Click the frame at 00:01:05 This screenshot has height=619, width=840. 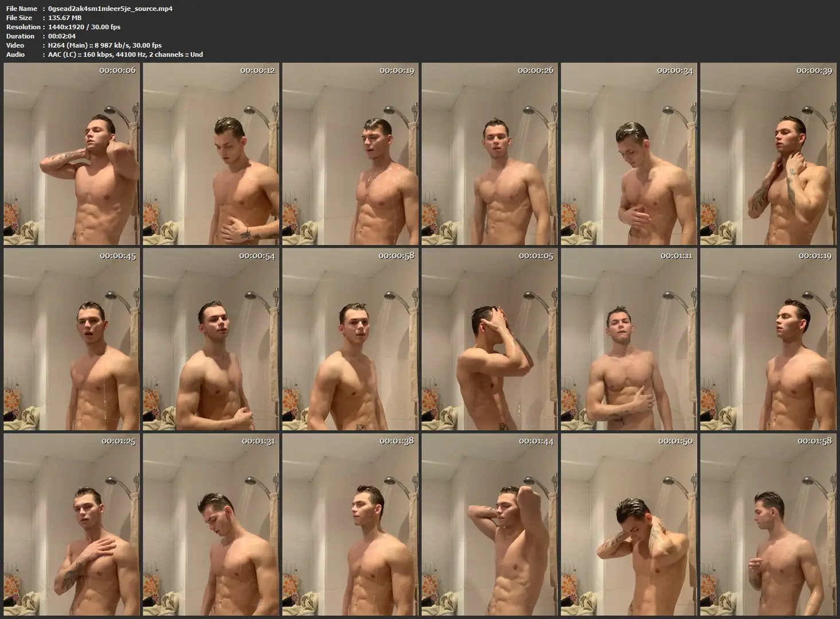(490, 339)
